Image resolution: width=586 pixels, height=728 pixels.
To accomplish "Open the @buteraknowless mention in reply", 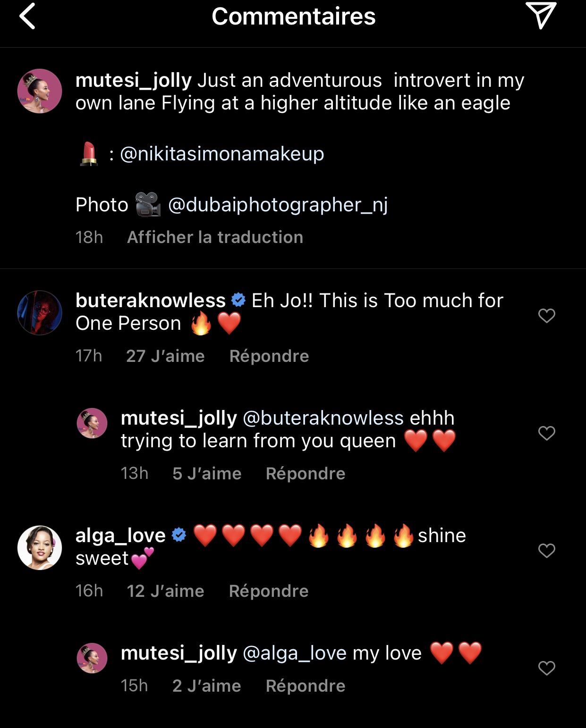I will (x=323, y=418).
